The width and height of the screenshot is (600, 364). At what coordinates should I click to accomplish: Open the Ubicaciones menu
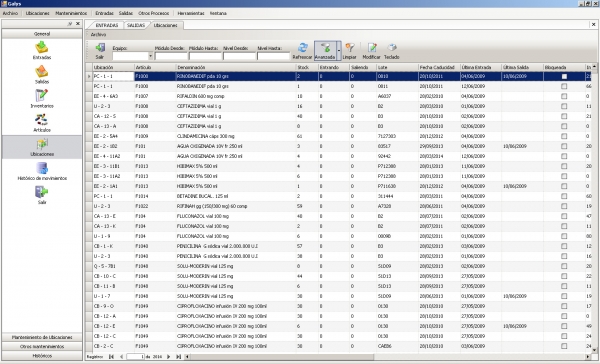coord(38,13)
